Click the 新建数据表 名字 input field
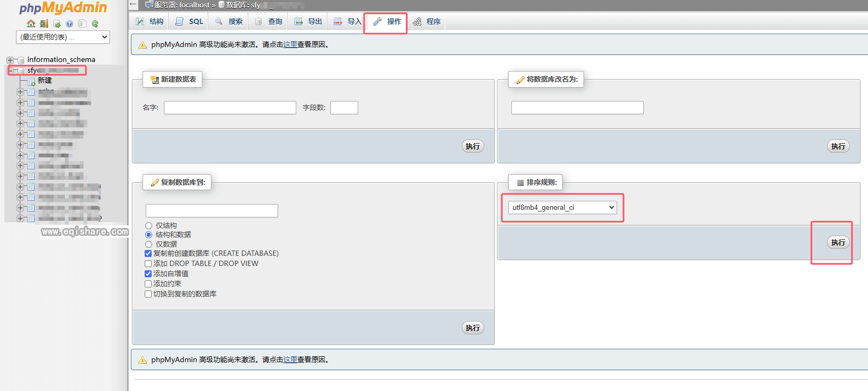 point(230,107)
